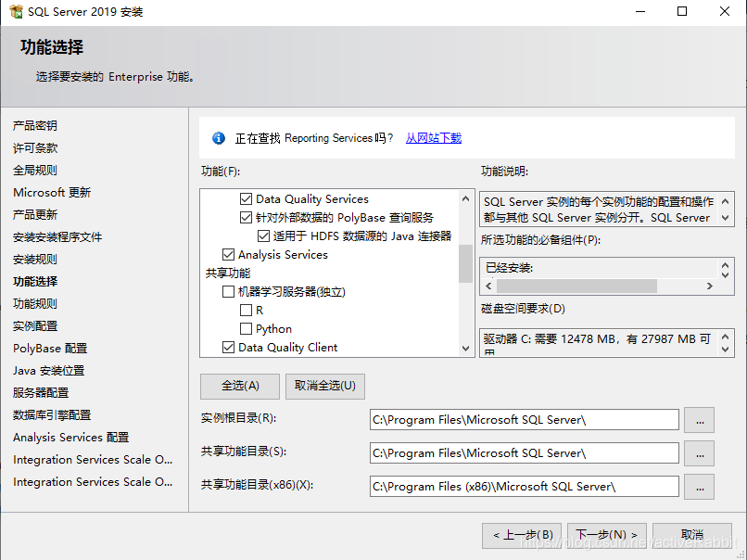Click the blue information icon
This screenshot has width=747, height=560.
point(219,138)
